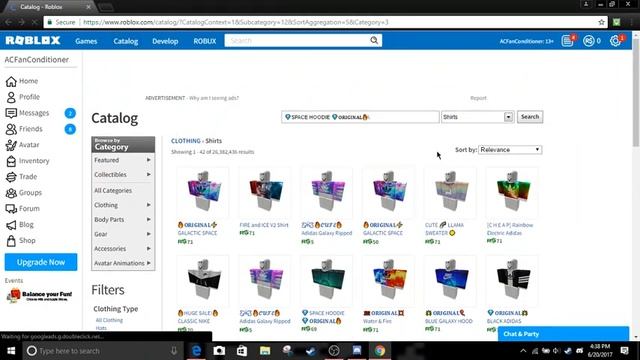Viewport: 640px width, 360px height.
Task: Open CUTE LLAMA SWEATER thumbnail
Action: [x=450, y=192]
